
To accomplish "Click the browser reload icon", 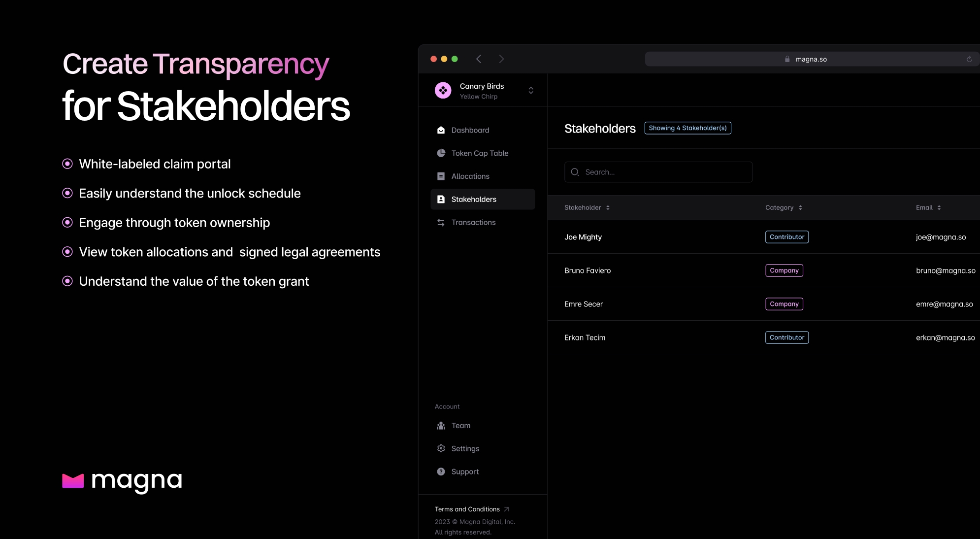I will (969, 59).
